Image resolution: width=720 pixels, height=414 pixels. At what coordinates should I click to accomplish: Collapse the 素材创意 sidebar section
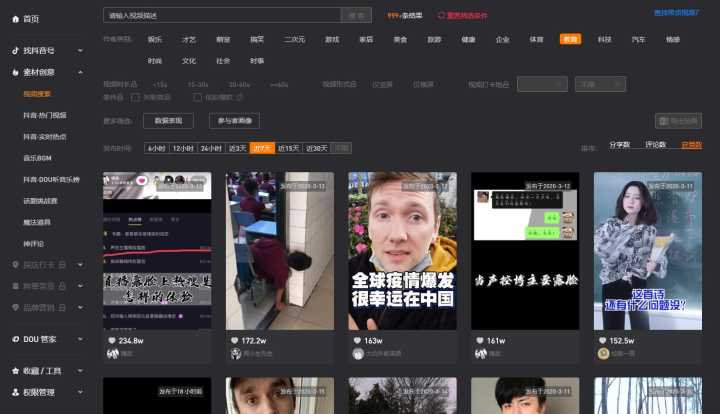pos(80,72)
